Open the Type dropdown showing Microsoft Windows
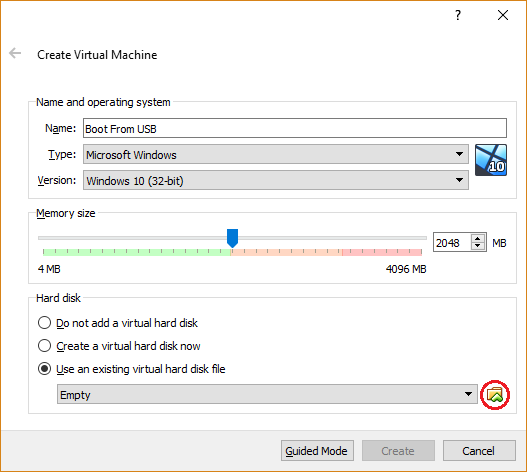527x472 pixels. click(x=276, y=154)
